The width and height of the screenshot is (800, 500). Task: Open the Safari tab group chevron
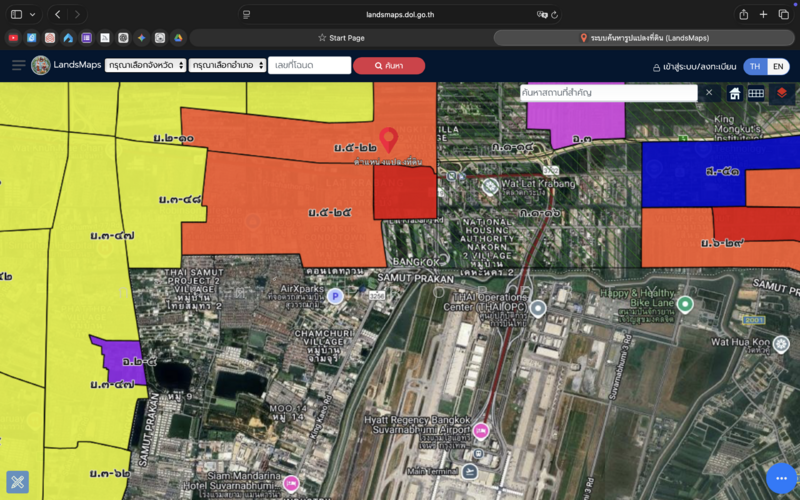point(33,14)
